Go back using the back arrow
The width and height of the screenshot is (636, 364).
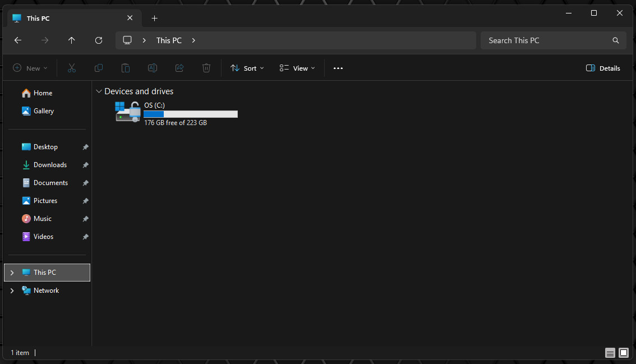18,40
